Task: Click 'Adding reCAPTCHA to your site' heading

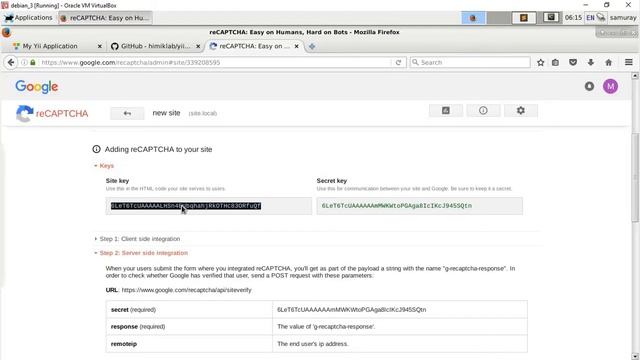Action: (x=158, y=149)
